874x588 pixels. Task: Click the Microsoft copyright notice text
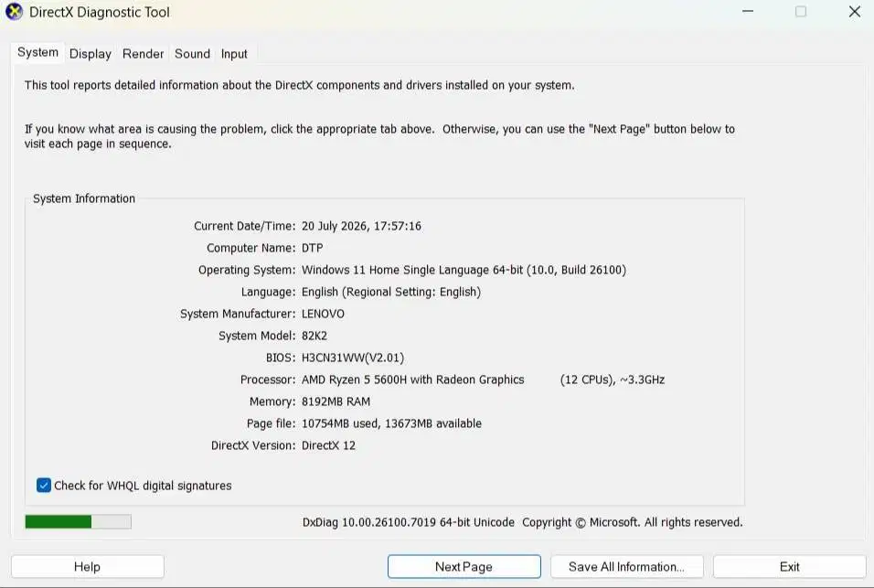[632, 522]
